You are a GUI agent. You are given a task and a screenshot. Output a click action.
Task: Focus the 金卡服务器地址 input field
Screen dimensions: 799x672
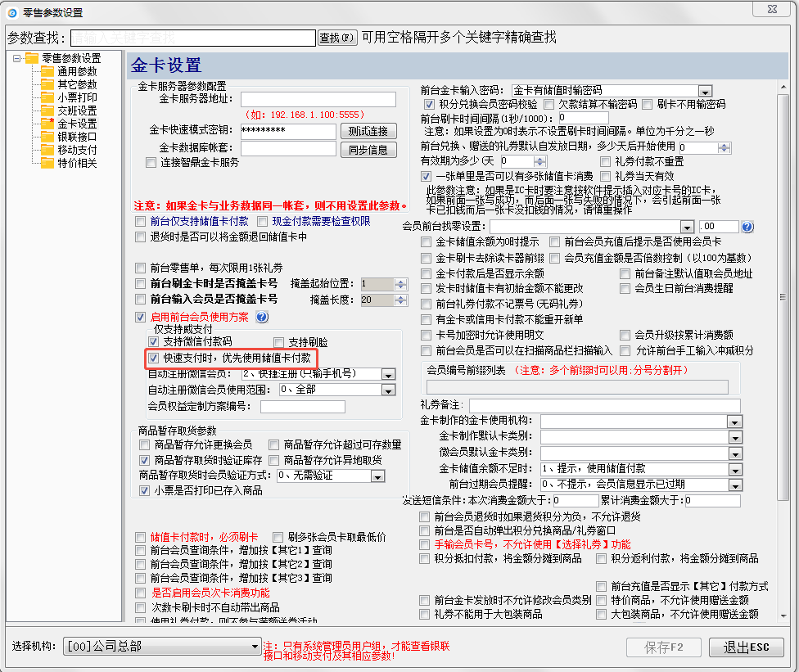318,99
